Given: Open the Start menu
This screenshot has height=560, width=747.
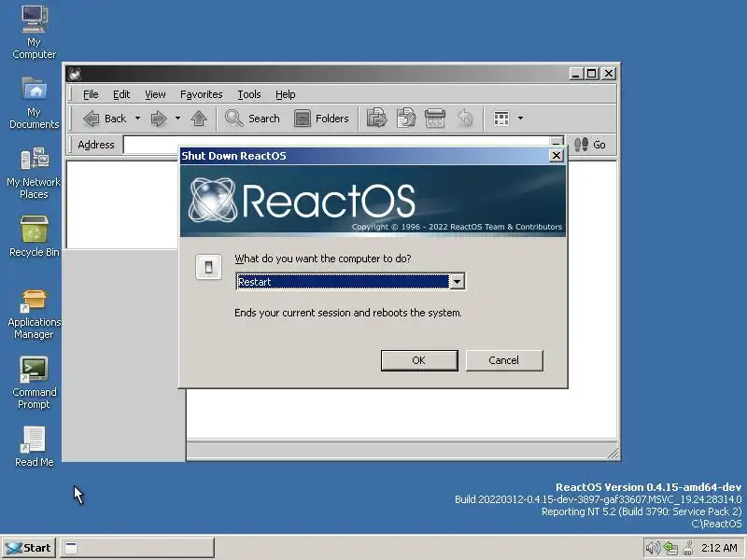Looking at the screenshot, I should [x=29, y=548].
